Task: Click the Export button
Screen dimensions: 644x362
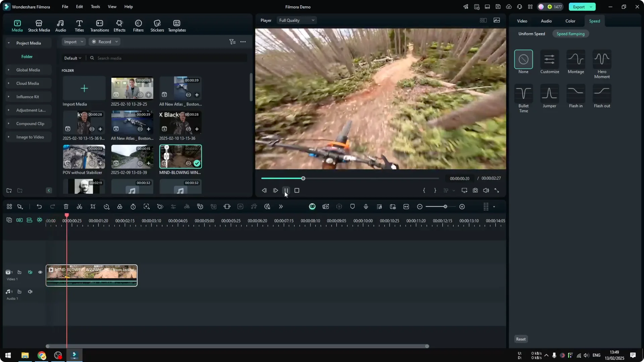Action: point(579,7)
